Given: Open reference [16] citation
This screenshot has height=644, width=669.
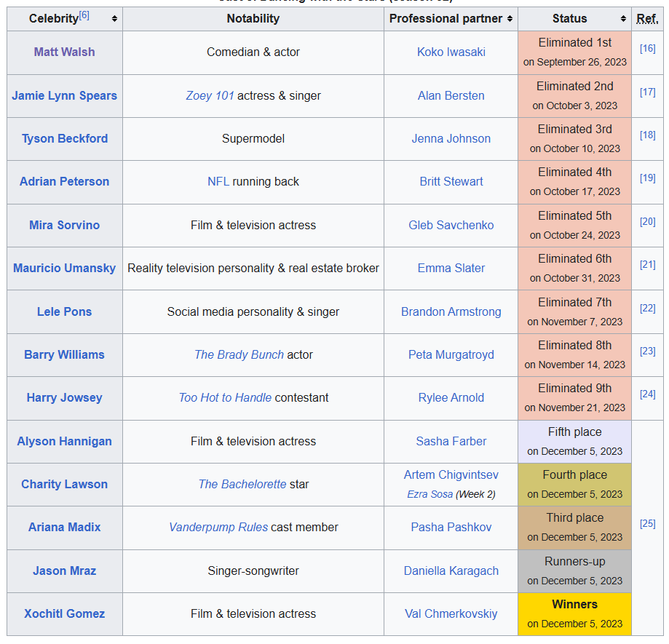Looking at the screenshot, I should click(x=647, y=49).
